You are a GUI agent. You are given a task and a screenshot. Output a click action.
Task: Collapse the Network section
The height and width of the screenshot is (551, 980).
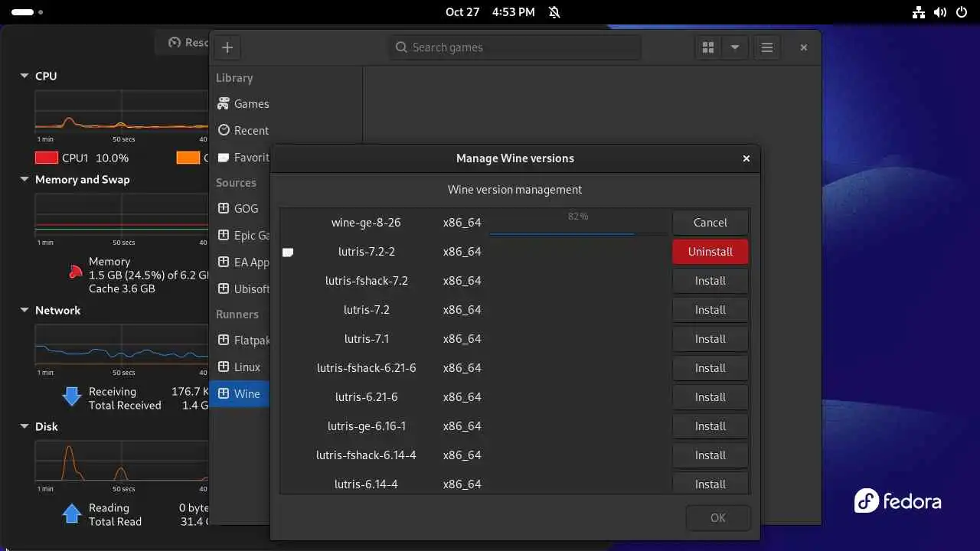coord(24,311)
